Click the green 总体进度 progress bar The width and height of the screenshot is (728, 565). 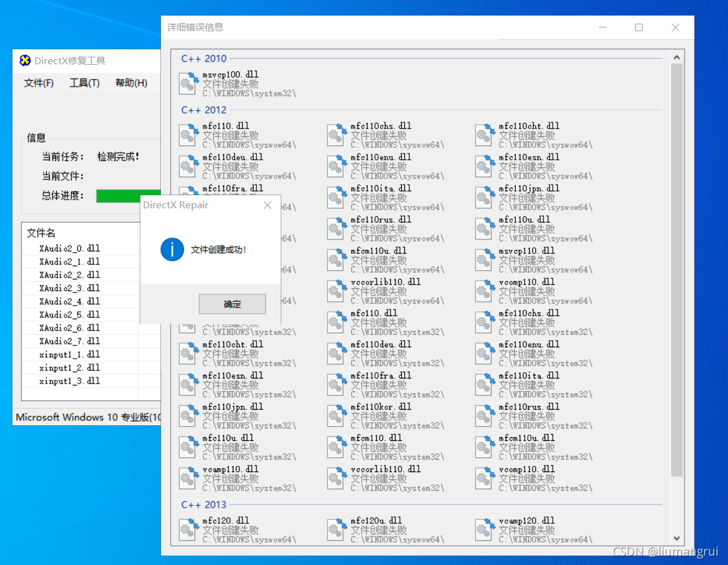pyautogui.click(x=128, y=196)
